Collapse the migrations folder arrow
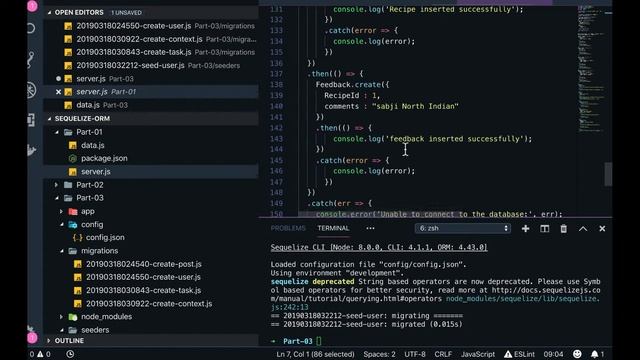Screen dimensions: 640x360 pyautogui.click(x=62, y=251)
